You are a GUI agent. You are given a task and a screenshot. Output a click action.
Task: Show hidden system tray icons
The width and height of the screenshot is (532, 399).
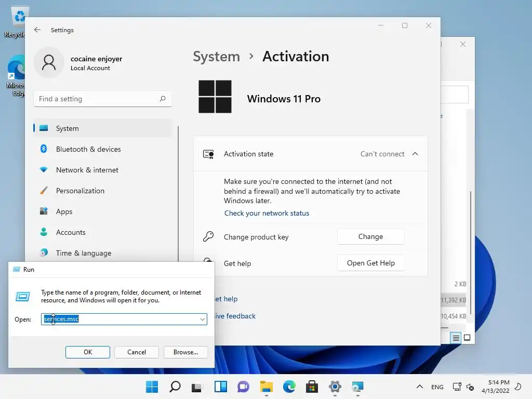[420, 387]
